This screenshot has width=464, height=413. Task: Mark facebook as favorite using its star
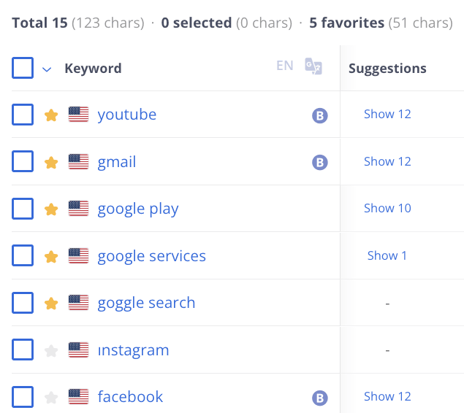[51, 397]
